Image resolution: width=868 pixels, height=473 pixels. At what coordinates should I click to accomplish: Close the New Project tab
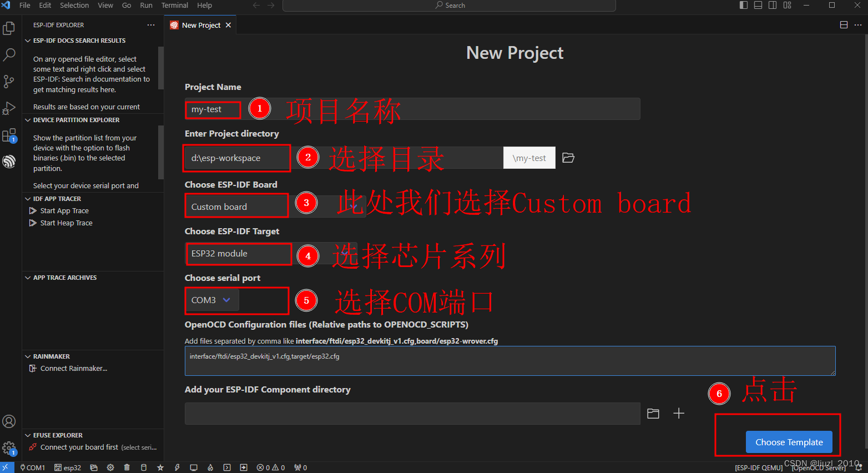click(x=228, y=25)
